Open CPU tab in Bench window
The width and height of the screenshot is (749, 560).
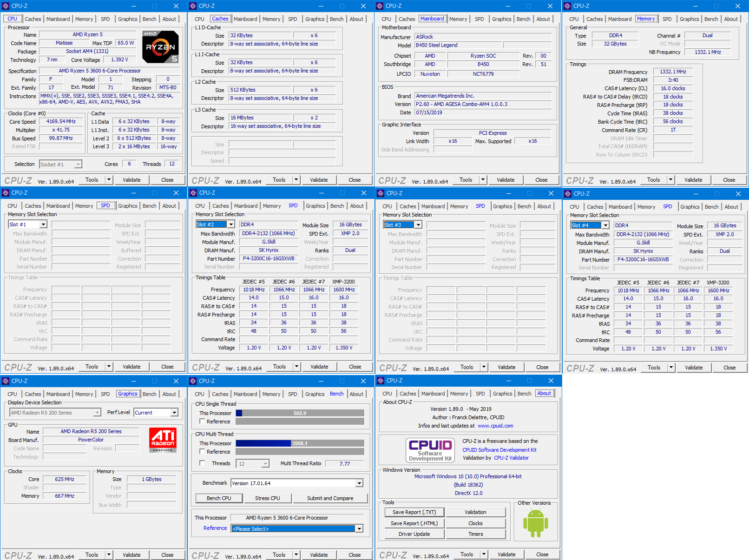199,394
